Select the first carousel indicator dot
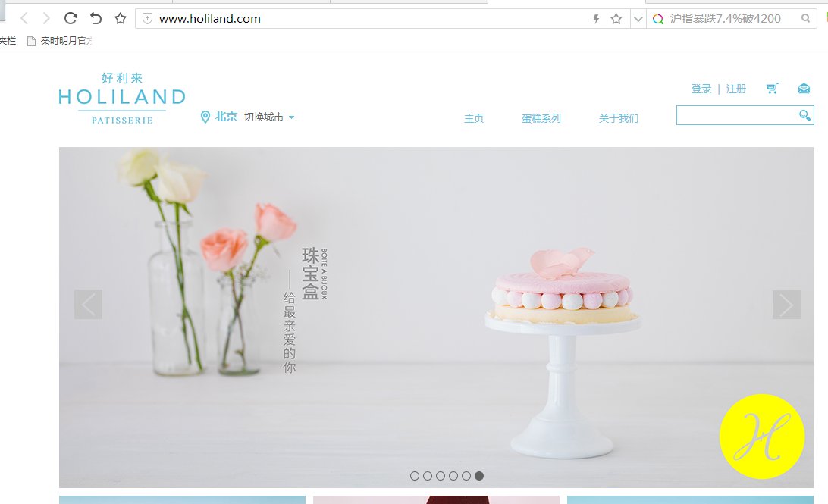828x504 pixels. click(x=415, y=476)
